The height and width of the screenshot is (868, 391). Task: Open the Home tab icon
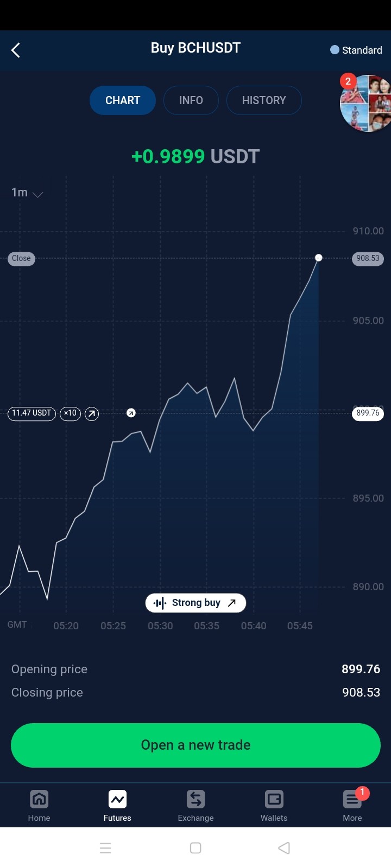[x=39, y=799]
